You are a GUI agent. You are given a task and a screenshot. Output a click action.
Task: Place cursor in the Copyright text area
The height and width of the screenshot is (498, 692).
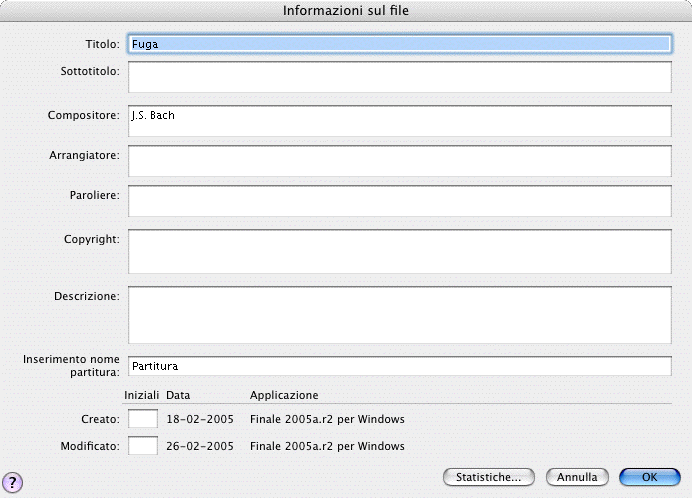[x=398, y=251]
